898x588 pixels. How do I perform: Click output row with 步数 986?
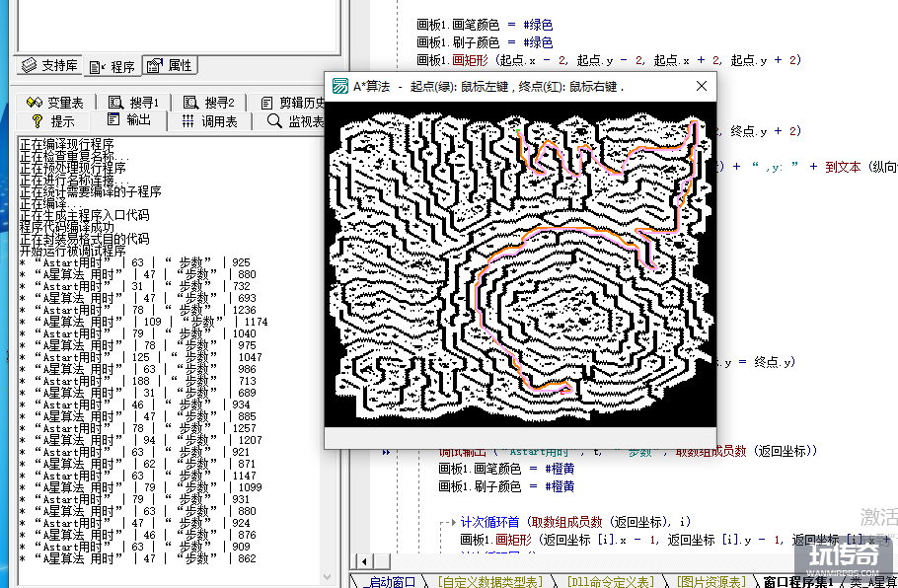(x=138, y=369)
